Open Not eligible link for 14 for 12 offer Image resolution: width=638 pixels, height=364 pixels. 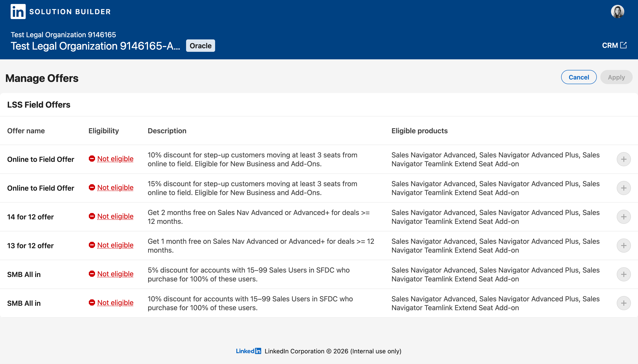coord(115,216)
